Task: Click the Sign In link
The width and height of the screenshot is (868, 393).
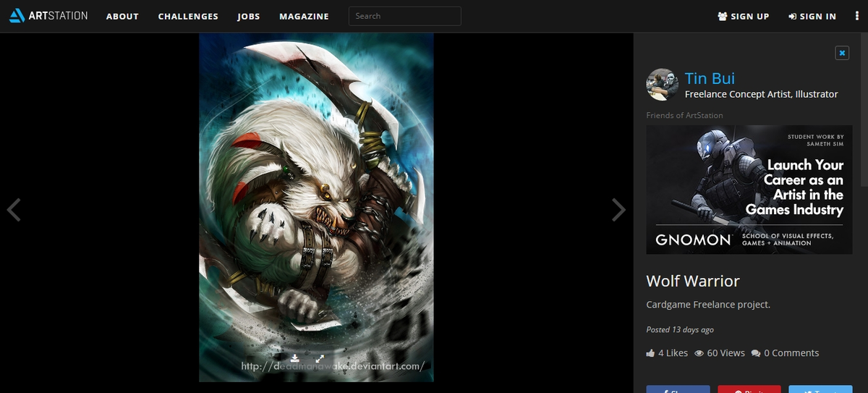Action: [x=812, y=16]
